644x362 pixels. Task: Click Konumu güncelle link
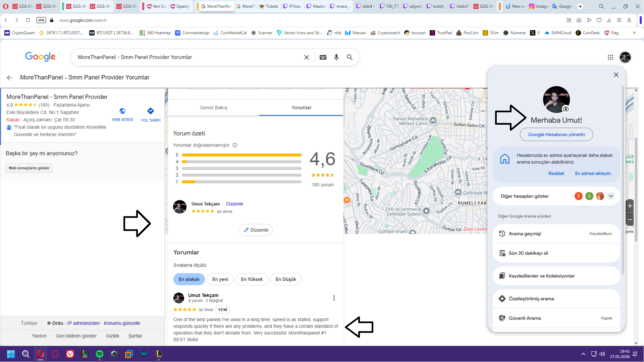pos(122,323)
